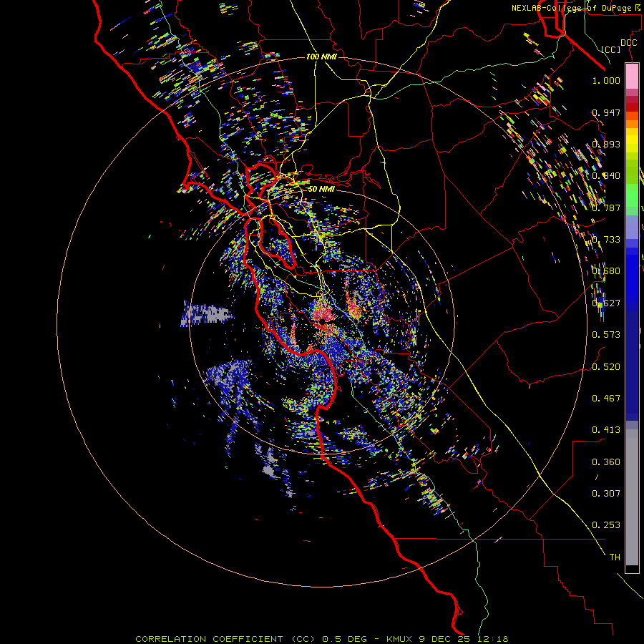Click the 0.520 color scale value
The width and height of the screenshot is (644, 644).
click(x=606, y=367)
